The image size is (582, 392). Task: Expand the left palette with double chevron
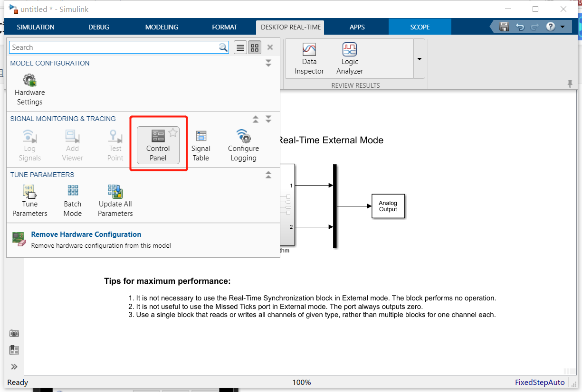(x=14, y=366)
